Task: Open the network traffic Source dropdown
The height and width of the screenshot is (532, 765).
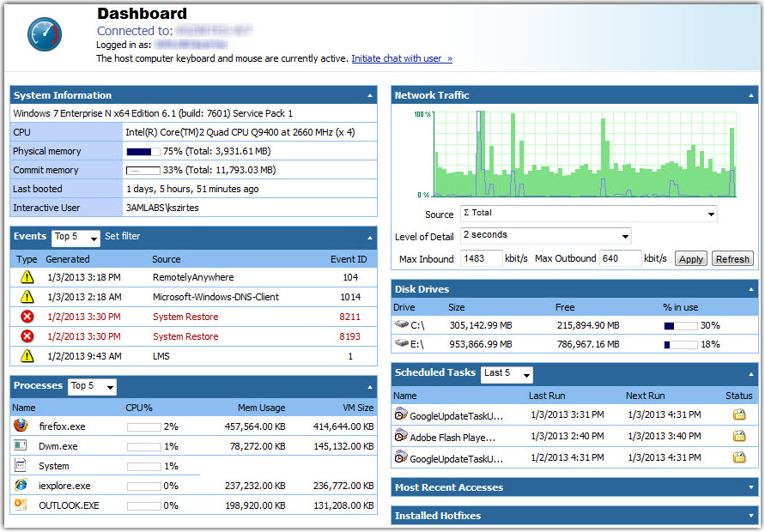Action: 711,214
